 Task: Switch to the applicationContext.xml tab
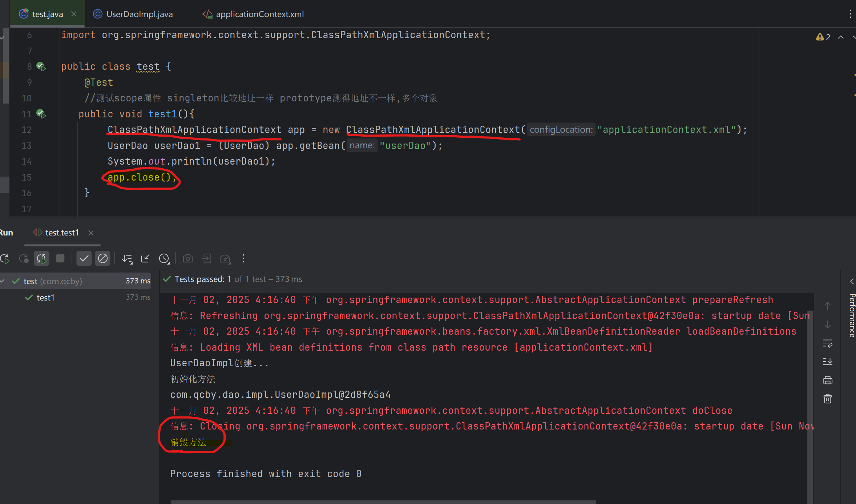(x=259, y=14)
